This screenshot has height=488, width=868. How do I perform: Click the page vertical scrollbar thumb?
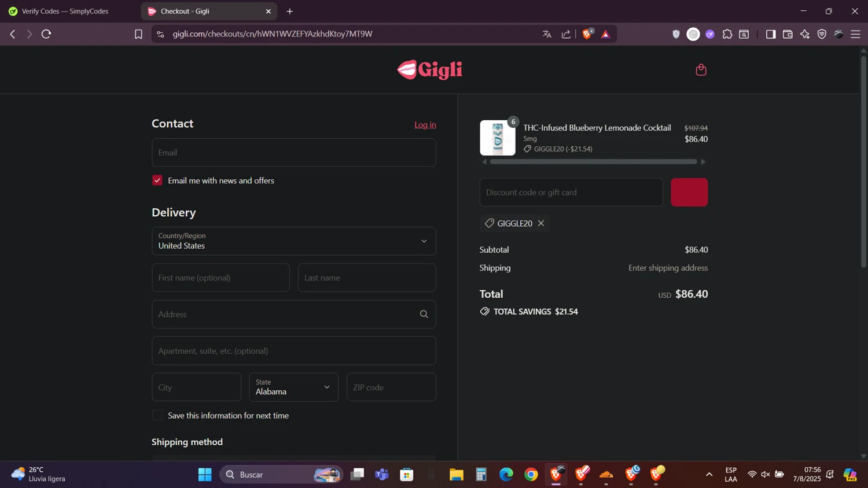863,161
